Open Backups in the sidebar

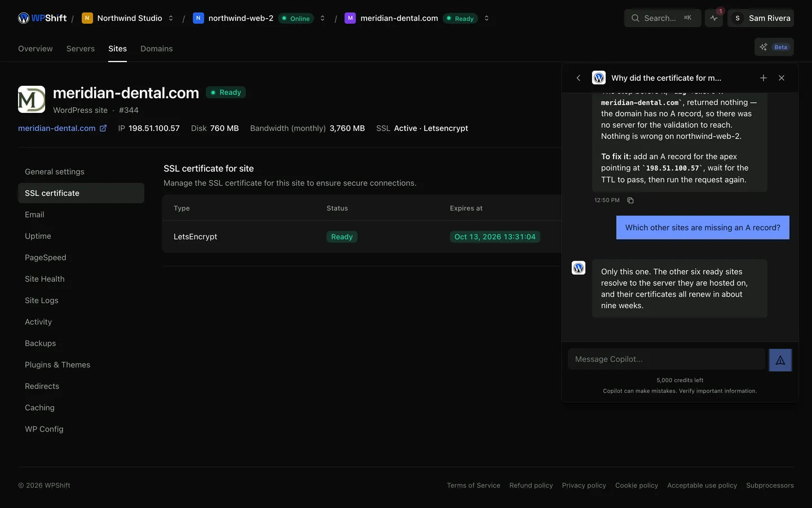pos(81,343)
